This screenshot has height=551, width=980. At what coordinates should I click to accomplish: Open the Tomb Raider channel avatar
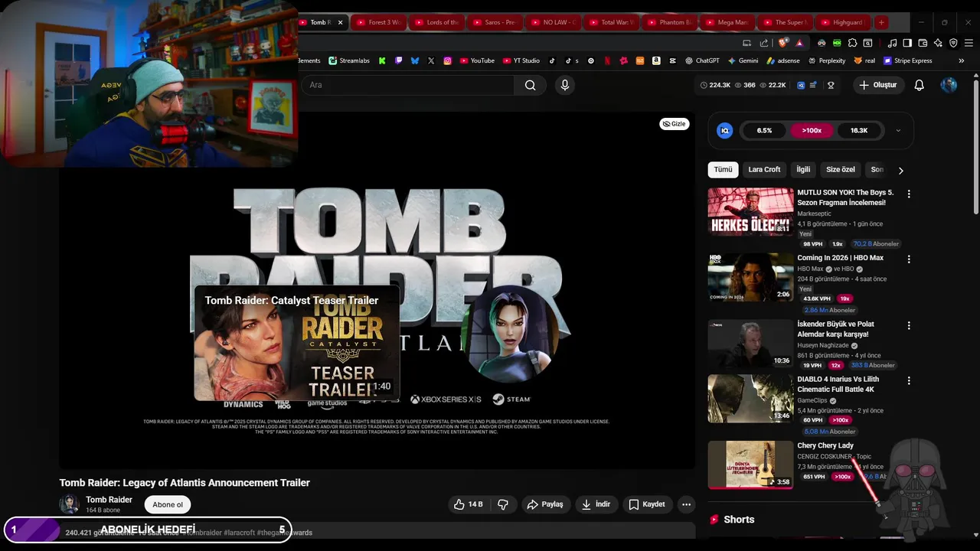69,504
